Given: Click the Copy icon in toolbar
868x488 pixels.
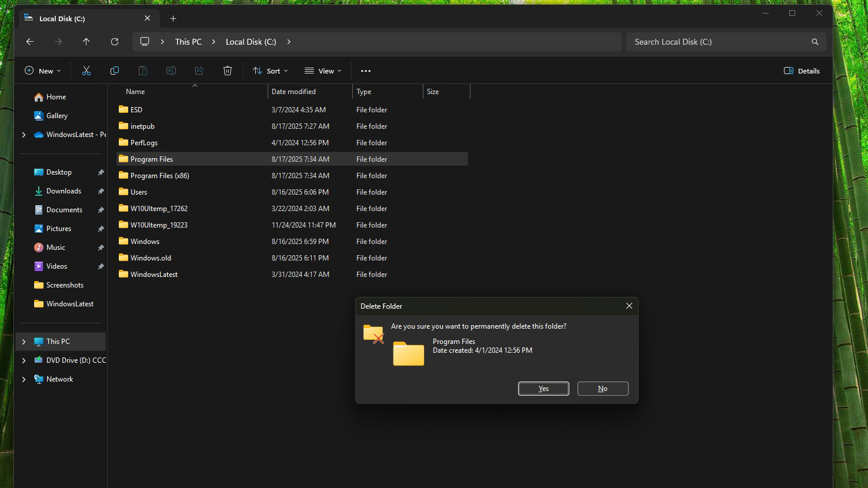Looking at the screenshot, I should (115, 71).
